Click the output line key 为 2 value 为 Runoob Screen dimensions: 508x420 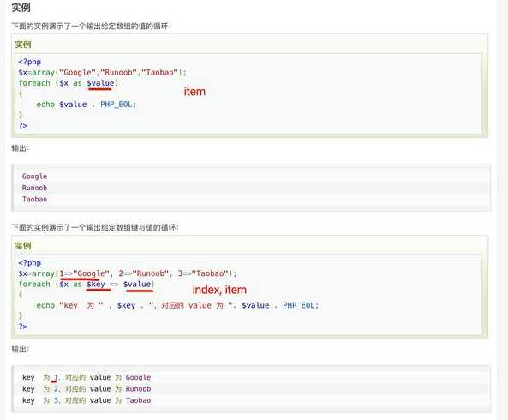(87, 389)
